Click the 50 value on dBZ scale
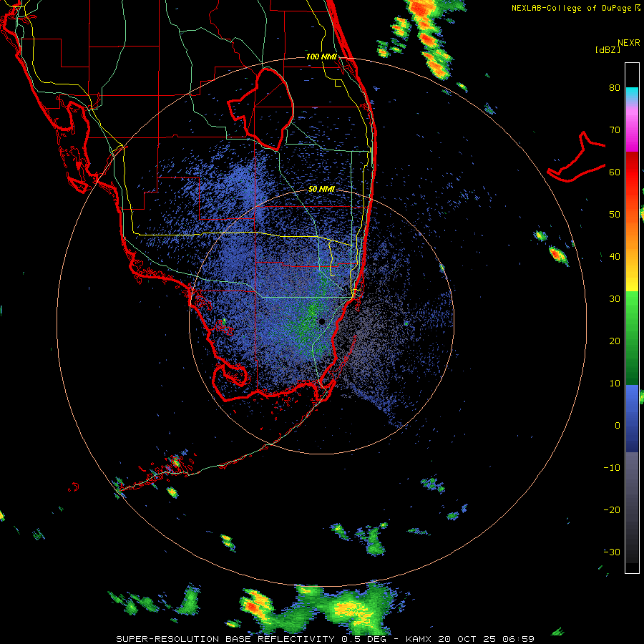Viewport: 644px width, 644px height. (615, 215)
